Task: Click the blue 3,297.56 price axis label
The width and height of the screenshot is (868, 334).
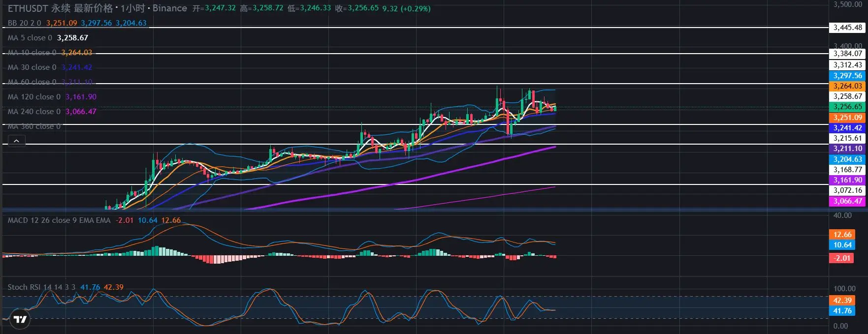Action: point(847,76)
